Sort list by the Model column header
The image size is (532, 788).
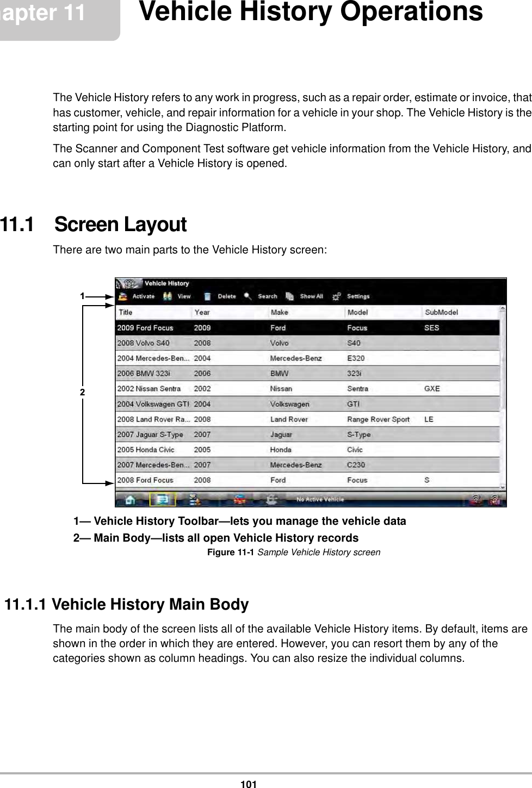[x=383, y=312]
